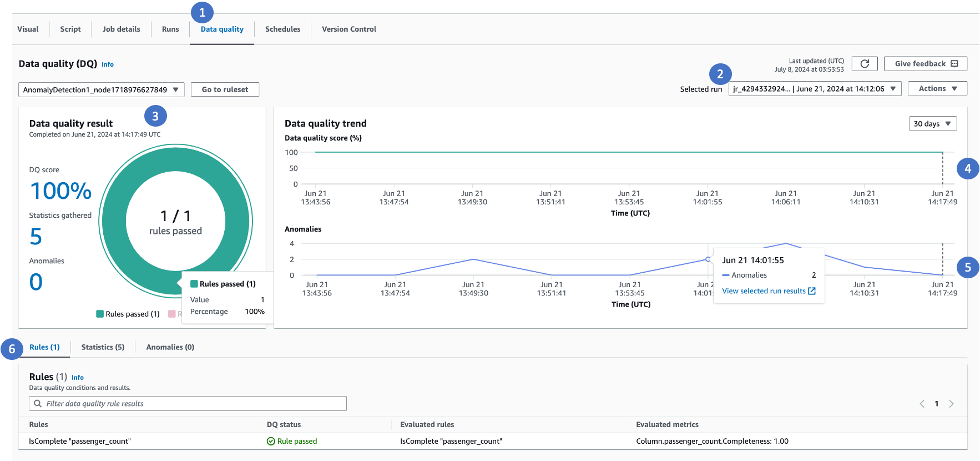Viewport: 980px width, 461px height.
Task: Click the refresh icon button
Action: [x=864, y=64]
